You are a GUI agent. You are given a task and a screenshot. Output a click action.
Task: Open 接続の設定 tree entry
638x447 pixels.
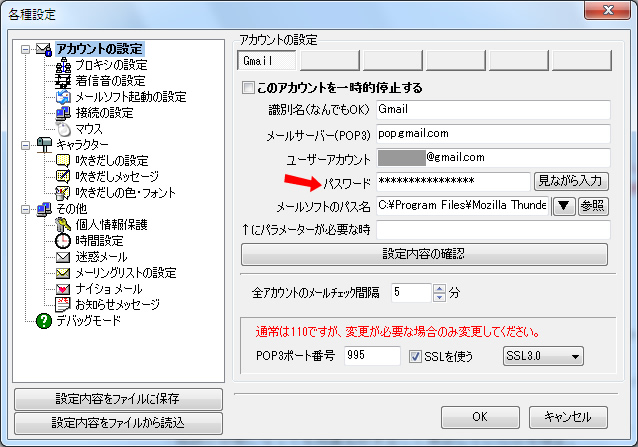(105, 113)
